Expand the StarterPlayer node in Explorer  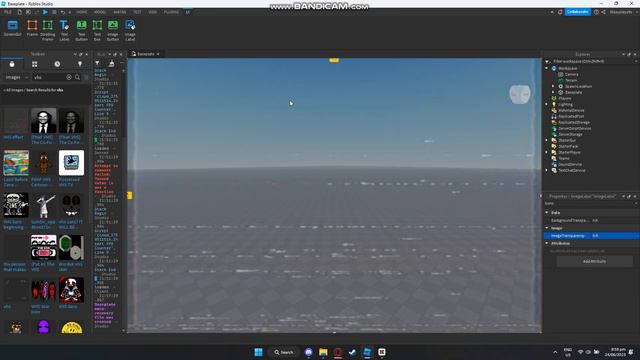547,152
